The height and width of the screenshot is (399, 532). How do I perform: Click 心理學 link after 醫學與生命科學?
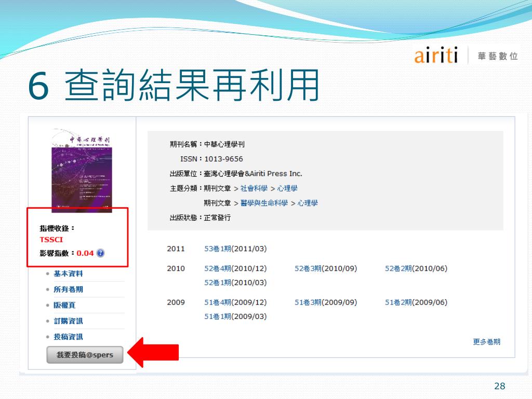308,203
